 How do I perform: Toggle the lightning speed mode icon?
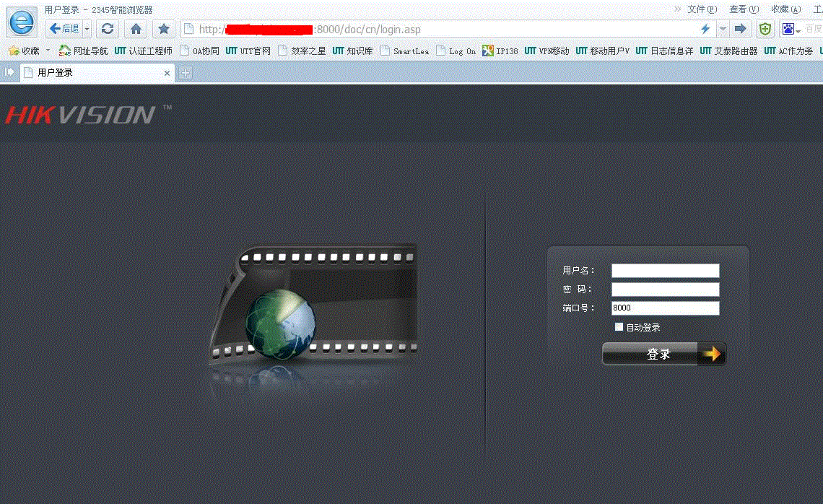[705, 29]
